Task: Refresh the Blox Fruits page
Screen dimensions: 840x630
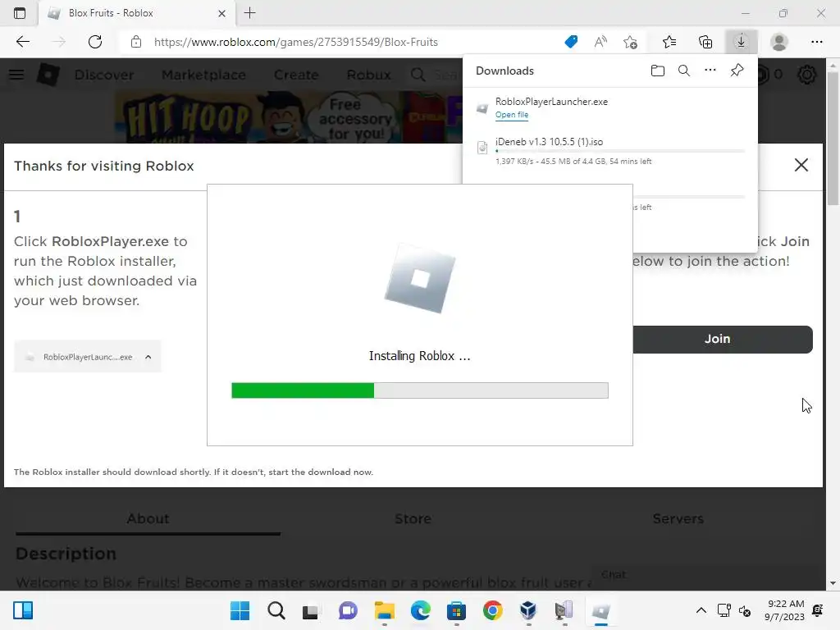Action: (x=95, y=42)
